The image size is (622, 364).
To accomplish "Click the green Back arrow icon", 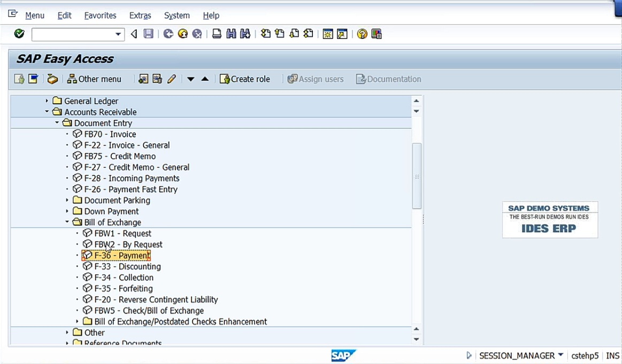I will click(168, 34).
